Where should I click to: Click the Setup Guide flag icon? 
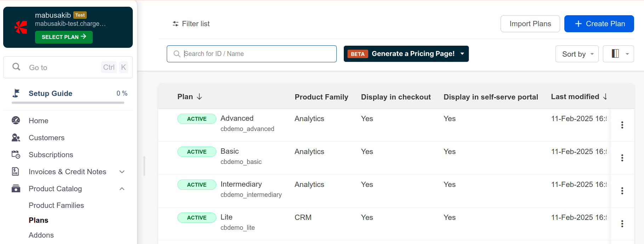16,93
